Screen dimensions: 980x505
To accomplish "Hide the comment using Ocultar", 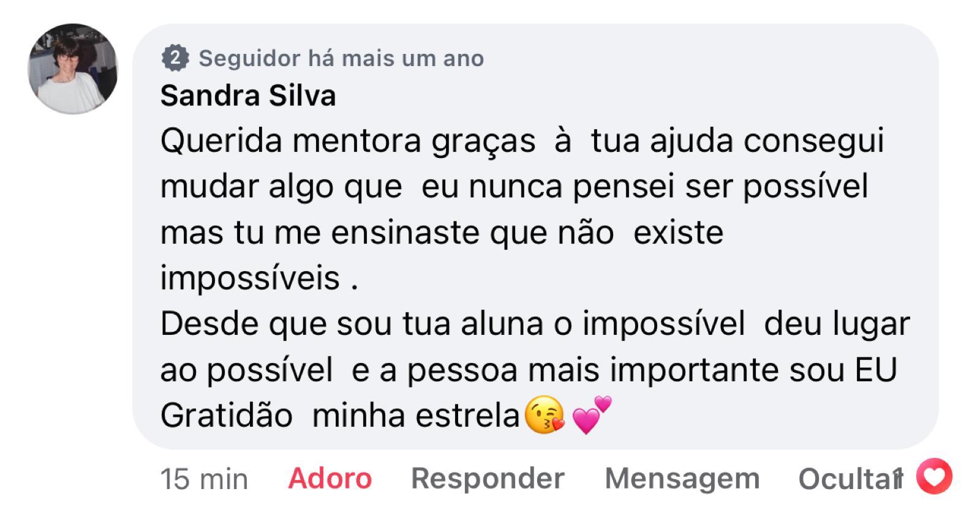I will [x=845, y=478].
